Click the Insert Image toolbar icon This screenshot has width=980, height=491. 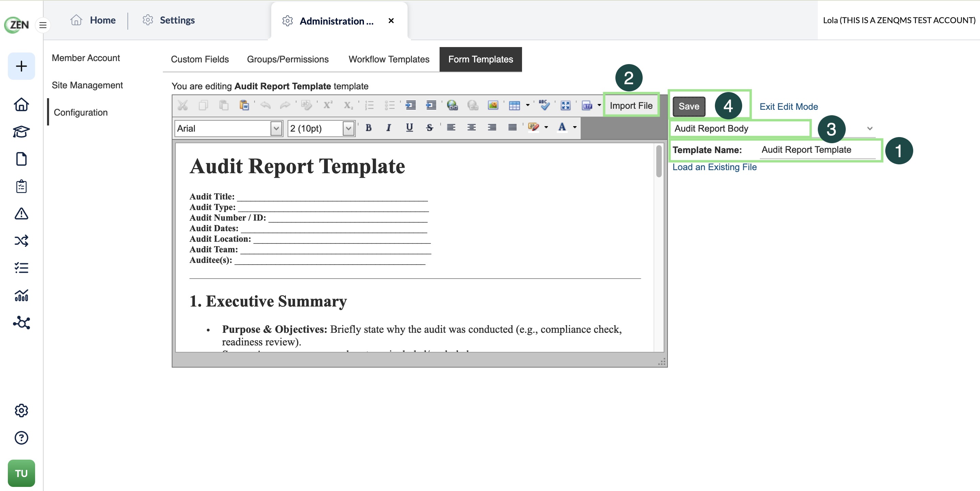(493, 105)
